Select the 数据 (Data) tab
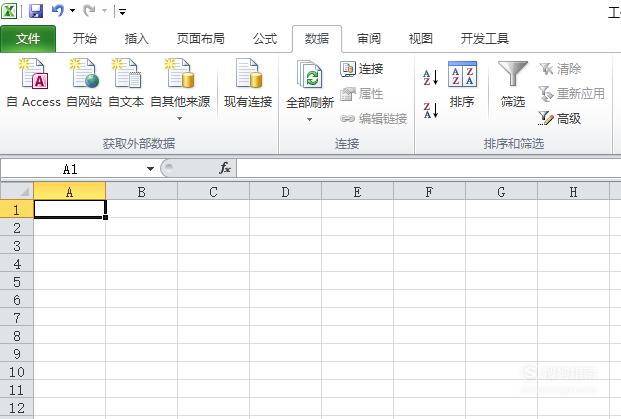 pos(317,38)
